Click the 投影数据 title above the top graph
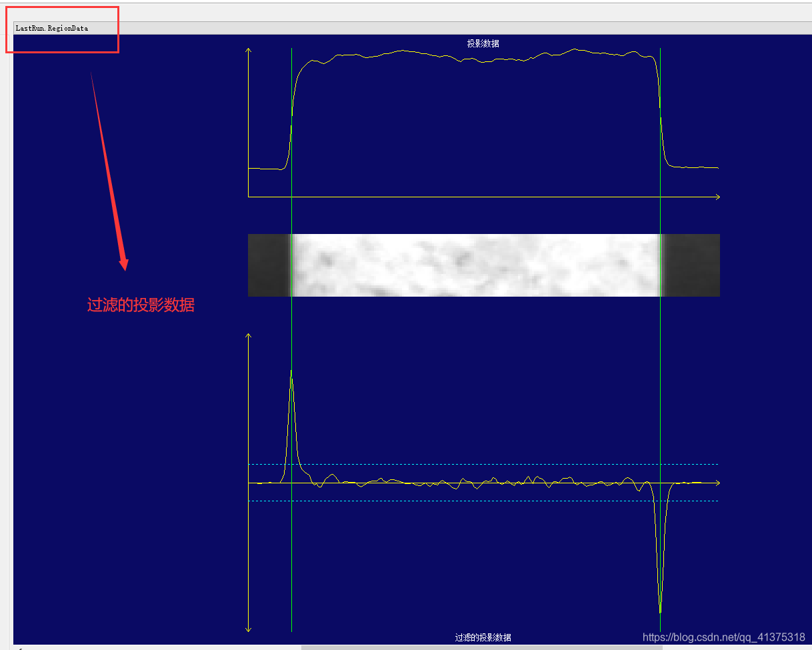Viewport: 812px width, 650px height. pos(483,44)
